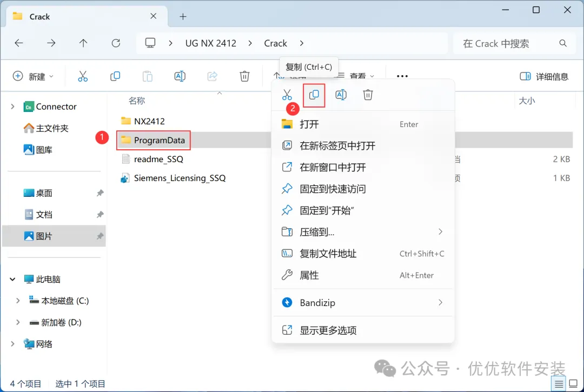The image size is (584, 392).
Task: Choose 在新标签页中打开
Action: click(x=363, y=145)
